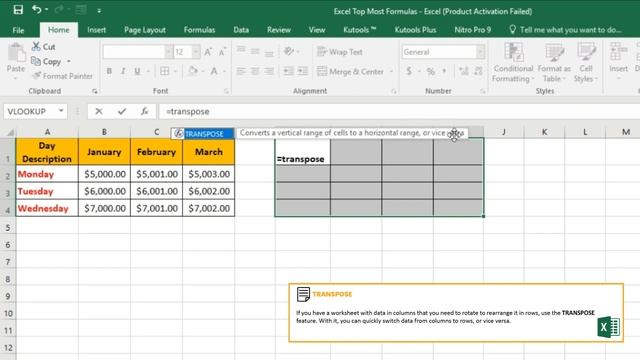Click the Fill Color bucket
The image size is (640, 360).
(x=192, y=71)
